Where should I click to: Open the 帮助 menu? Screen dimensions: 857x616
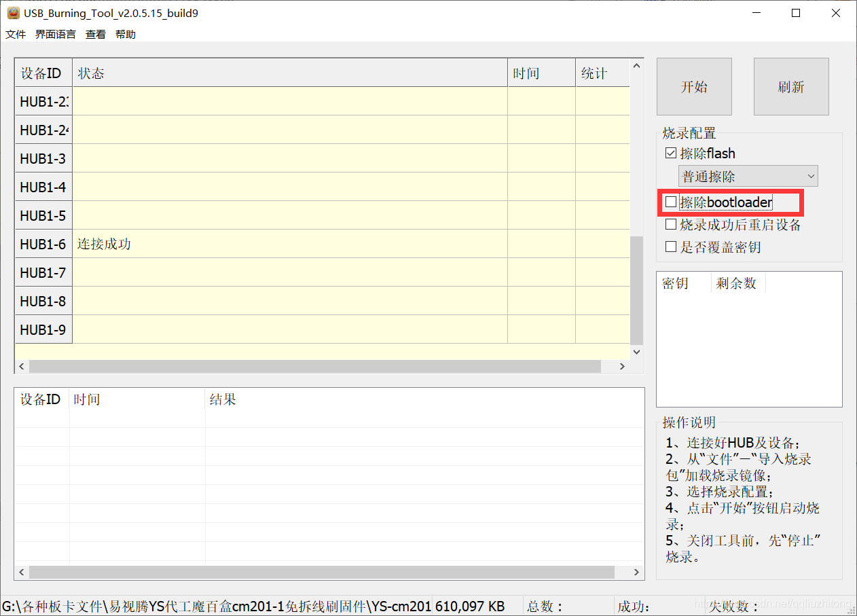[x=125, y=34]
